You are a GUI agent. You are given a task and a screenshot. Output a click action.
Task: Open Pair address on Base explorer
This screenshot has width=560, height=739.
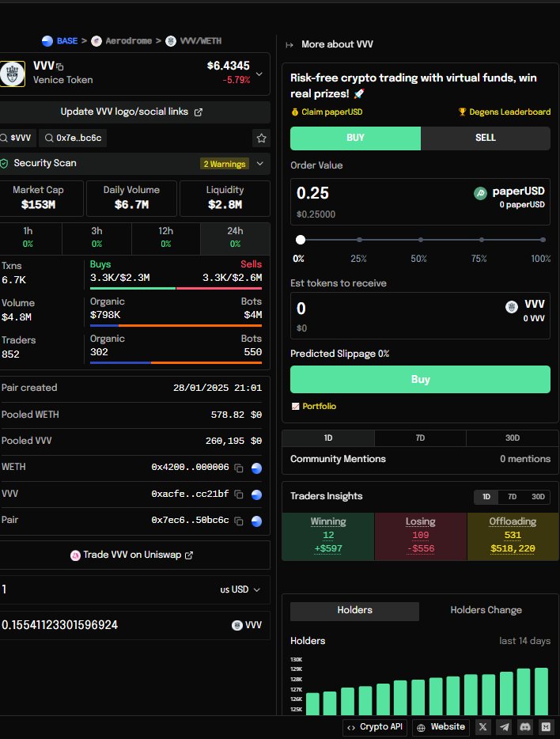(257, 521)
